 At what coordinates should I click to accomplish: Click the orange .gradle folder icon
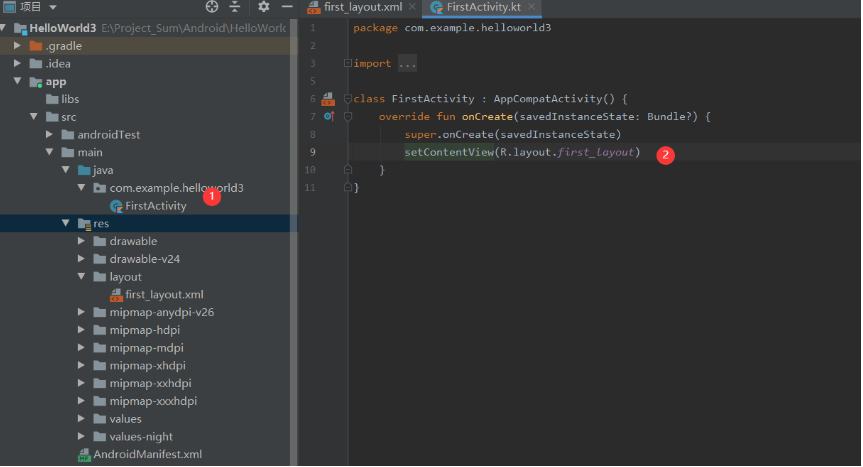pyautogui.click(x=36, y=46)
